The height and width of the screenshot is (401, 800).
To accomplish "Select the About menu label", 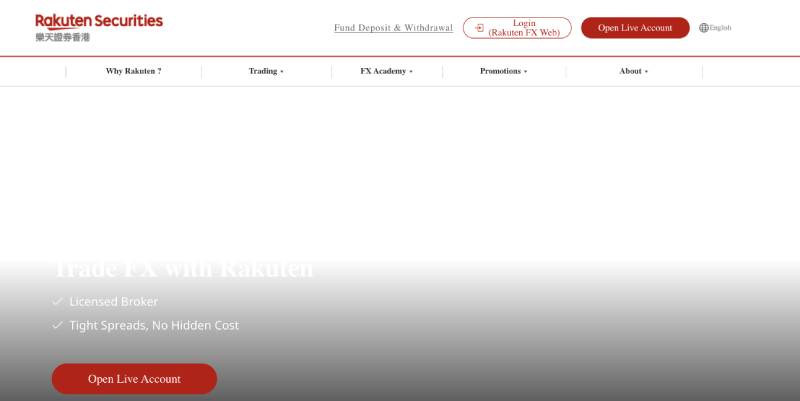I will click(x=630, y=71).
